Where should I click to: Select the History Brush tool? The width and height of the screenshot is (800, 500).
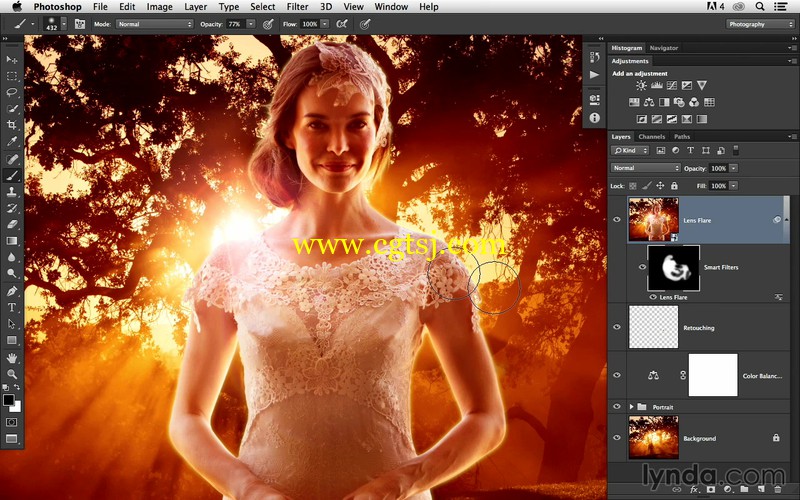pos(12,208)
